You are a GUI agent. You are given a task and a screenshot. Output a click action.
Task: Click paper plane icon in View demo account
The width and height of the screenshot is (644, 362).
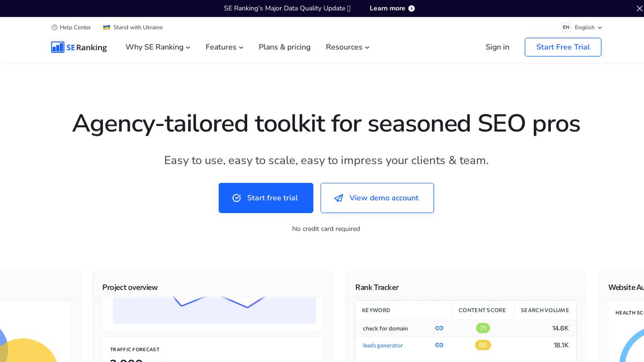pyautogui.click(x=339, y=198)
